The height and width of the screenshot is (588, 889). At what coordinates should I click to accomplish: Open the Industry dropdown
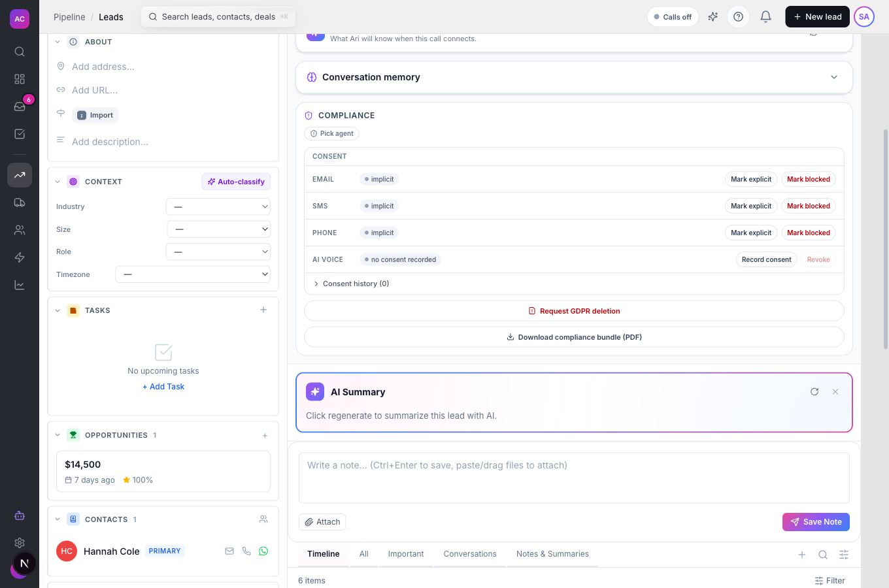pyautogui.click(x=218, y=206)
